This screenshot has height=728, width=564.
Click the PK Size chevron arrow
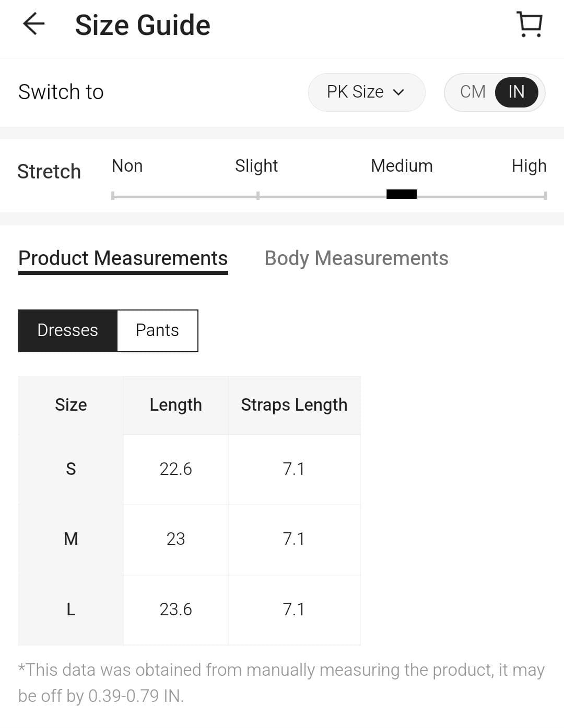click(x=398, y=92)
